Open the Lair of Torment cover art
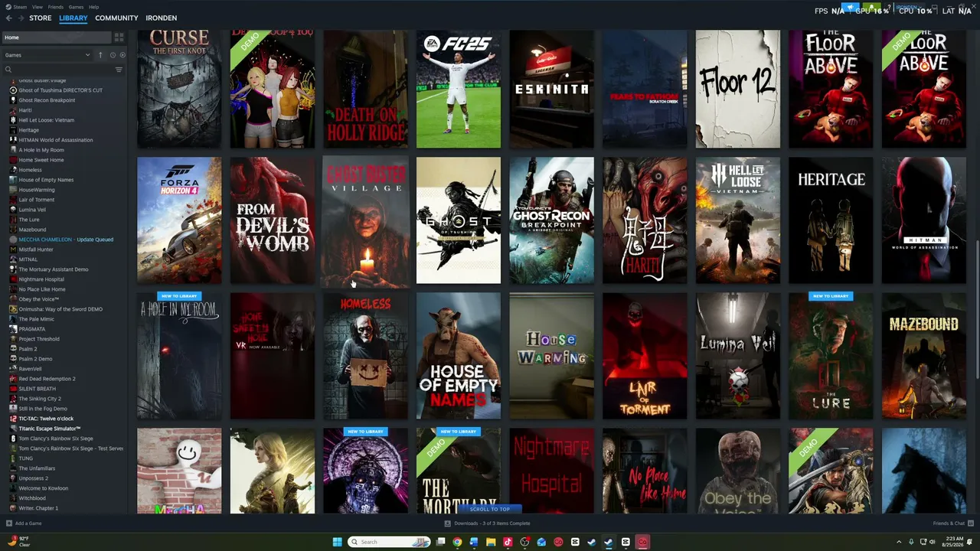This screenshot has height=551, width=980. pos(645,356)
